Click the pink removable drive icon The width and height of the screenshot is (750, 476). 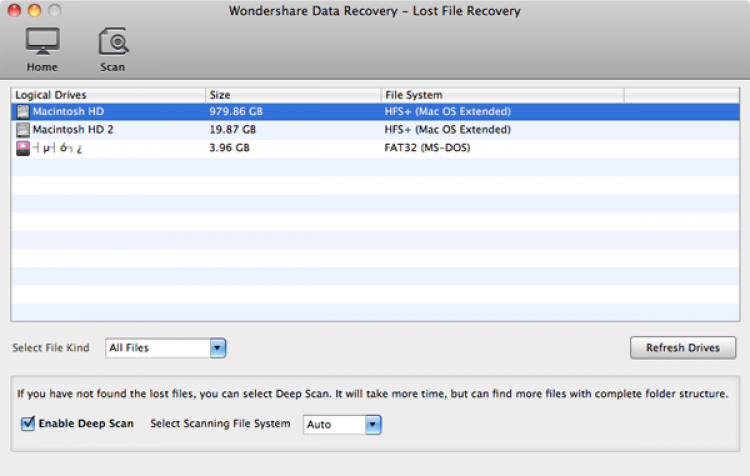22,148
